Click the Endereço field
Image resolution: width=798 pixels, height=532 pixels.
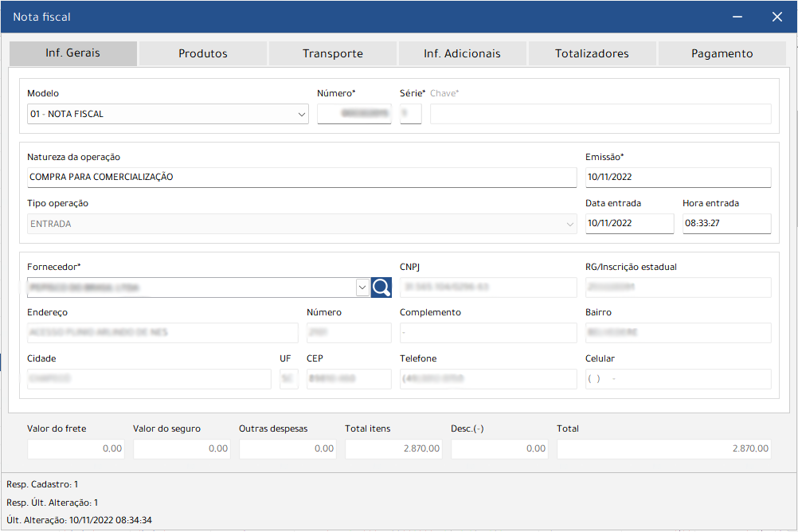click(162, 333)
